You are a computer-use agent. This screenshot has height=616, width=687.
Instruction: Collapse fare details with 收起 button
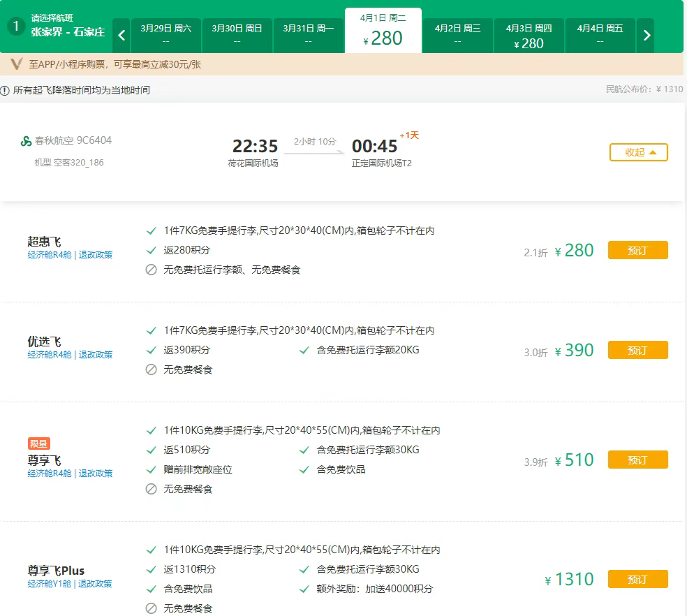(x=638, y=152)
